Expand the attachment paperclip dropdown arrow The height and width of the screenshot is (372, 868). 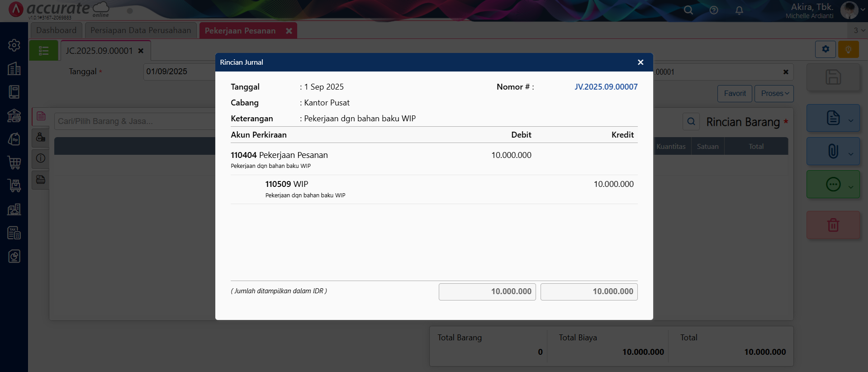coord(851,154)
